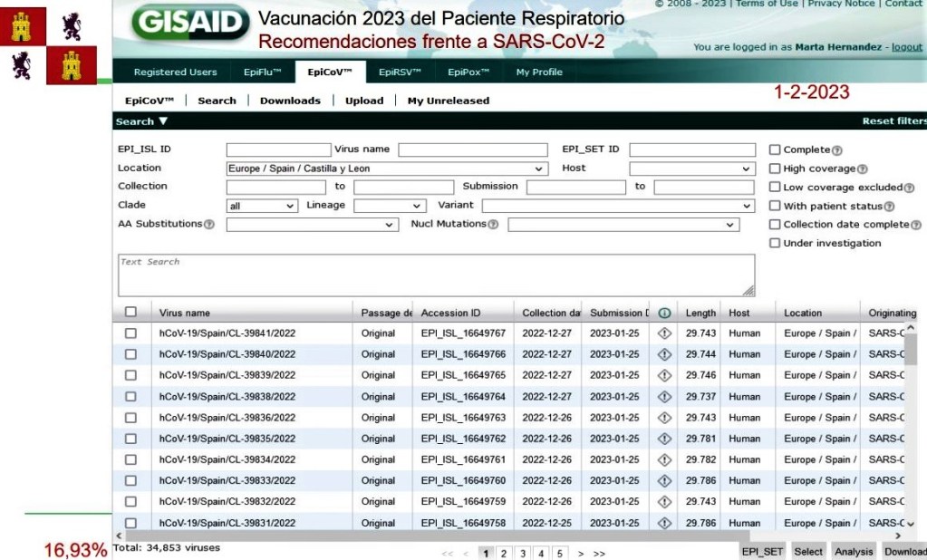Open help icon next to Nucl Mutations
This screenshot has height=560, width=927.
point(493,225)
